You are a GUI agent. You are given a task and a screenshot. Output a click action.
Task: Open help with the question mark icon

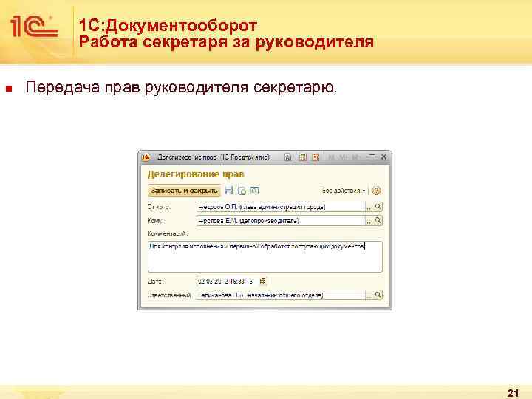pos(376,191)
